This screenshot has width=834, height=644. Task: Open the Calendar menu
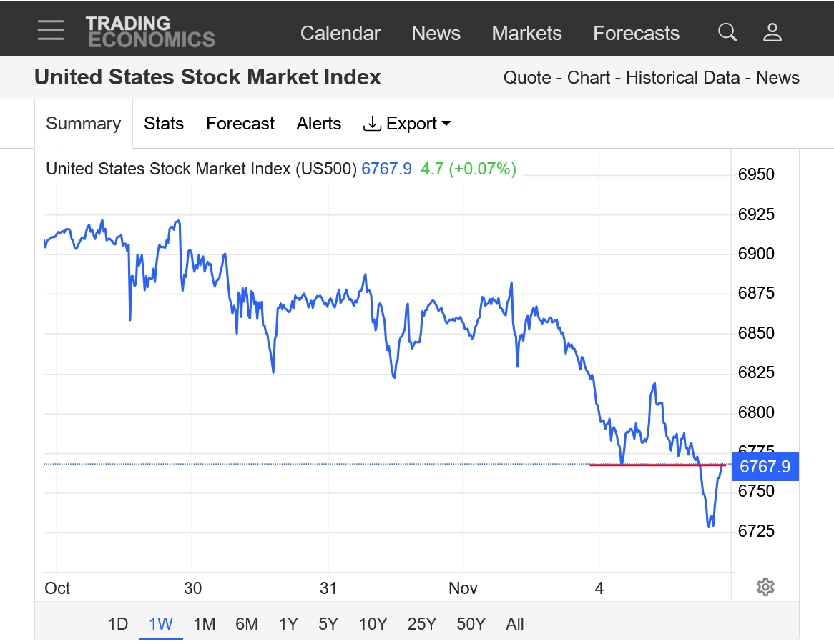(340, 34)
